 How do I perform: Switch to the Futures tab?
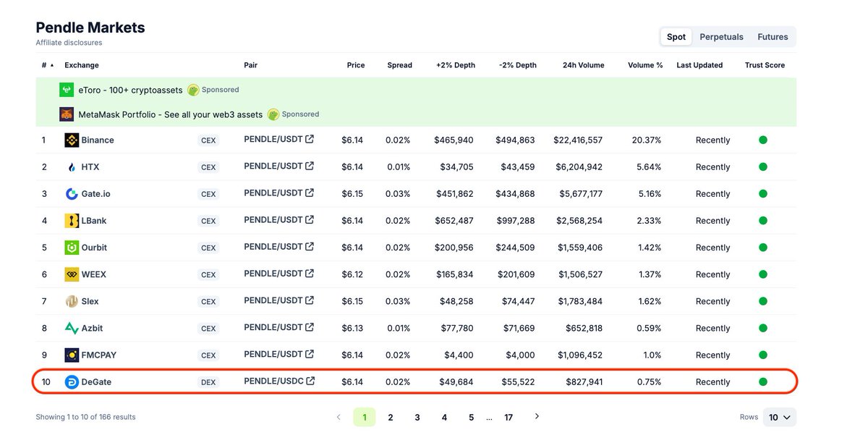click(x=773, y=36)
